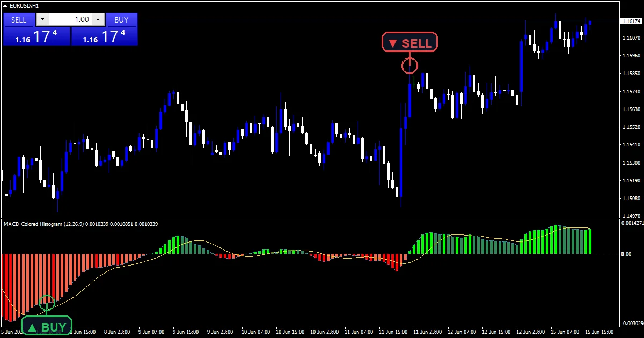Click the 15 Jun 07:00 time label
Viewport: 644px width, 338px height.
(x=564, y=332)
